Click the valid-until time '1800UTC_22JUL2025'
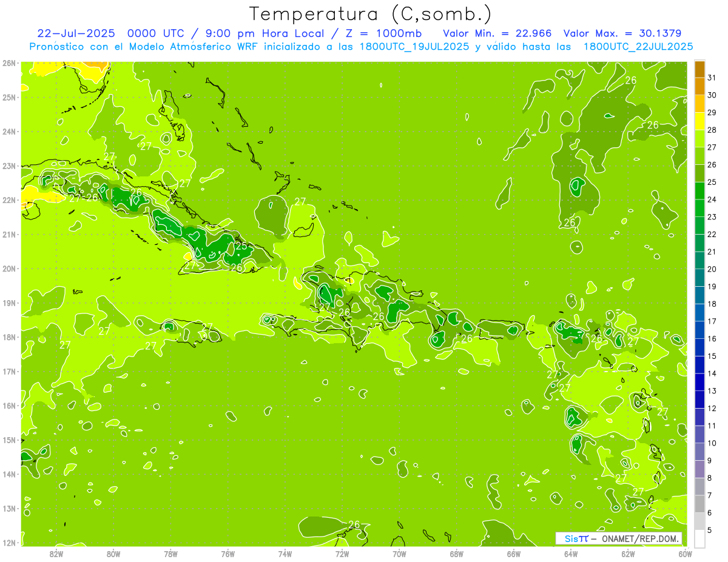Image resolution: width=728 pixels, height=562 pixels. (x=638, y=47)
